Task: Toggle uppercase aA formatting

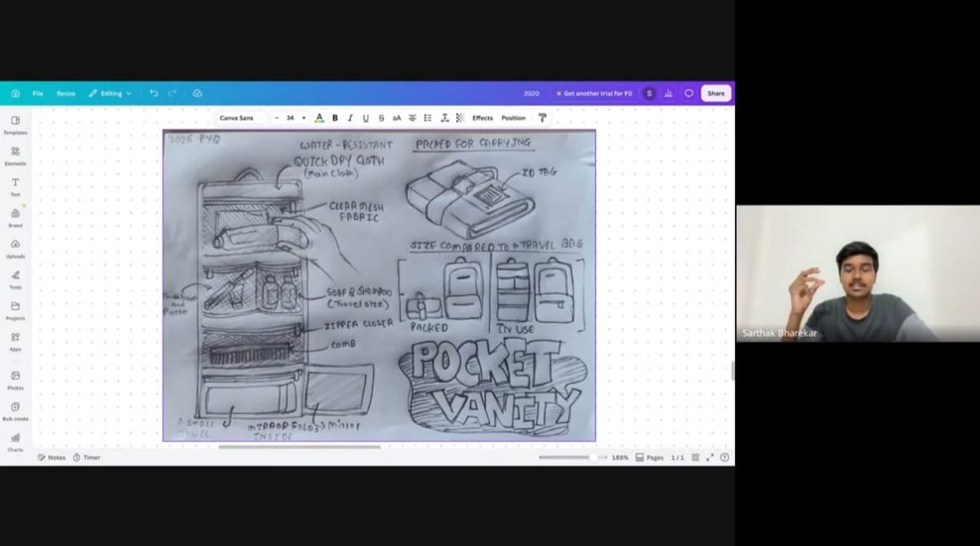Action: pyautogui.click(x=396, y=118)
